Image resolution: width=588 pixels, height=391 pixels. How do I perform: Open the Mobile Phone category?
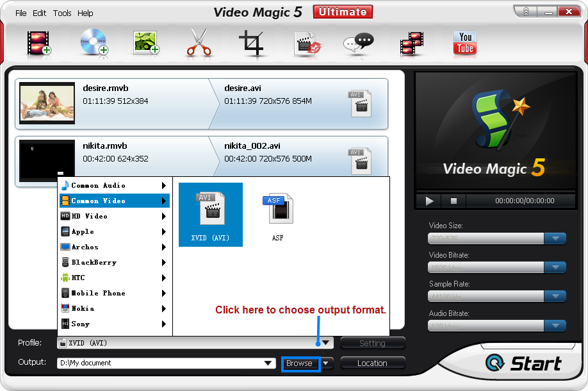115,293
